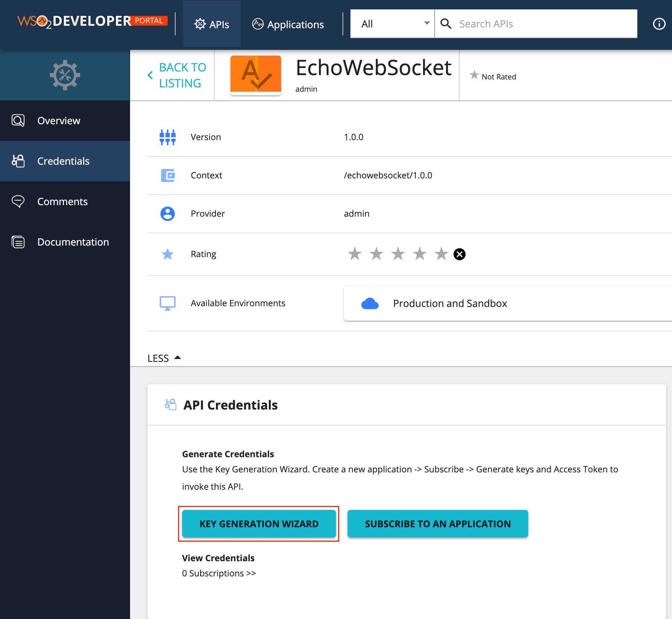Open the Documentation sidebar item
672x619 pixels.
click(65, 242)
